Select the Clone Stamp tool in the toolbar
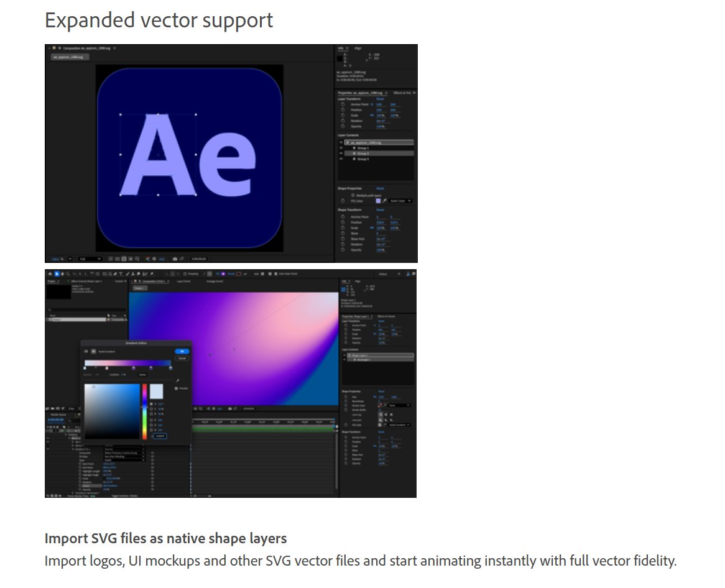Viewport: 725px width, 588px height. pos(132,273)
